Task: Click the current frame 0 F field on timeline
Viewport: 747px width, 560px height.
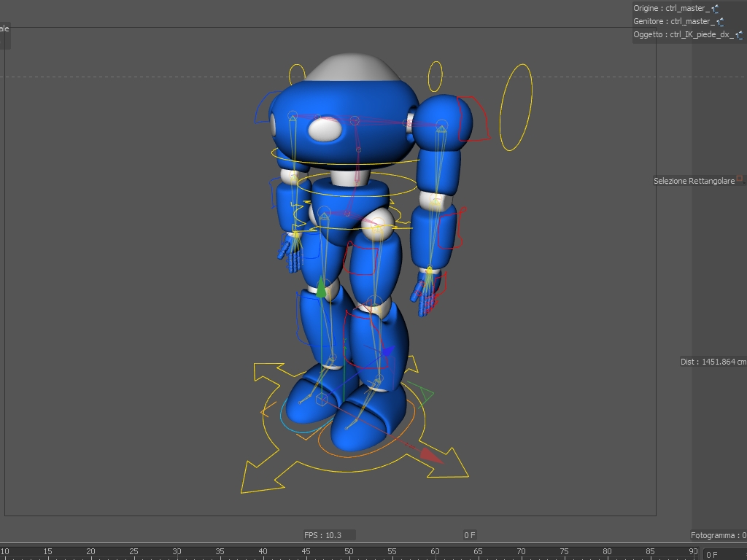Action: pyautogui.click(x=725, y=554)
